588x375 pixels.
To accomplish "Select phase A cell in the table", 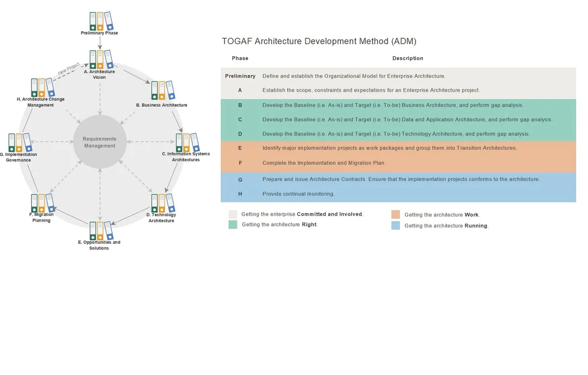I will 240,90.
